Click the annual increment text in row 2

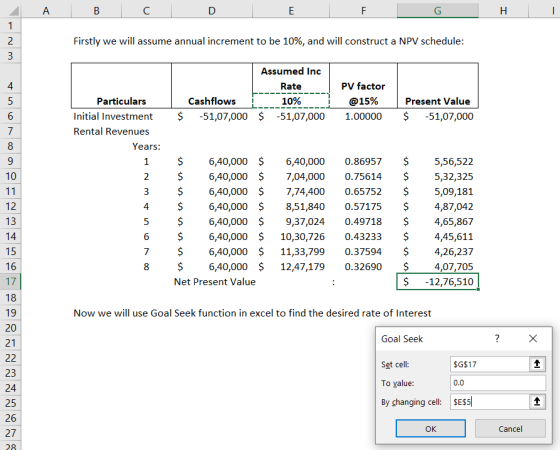pos(269,41)
